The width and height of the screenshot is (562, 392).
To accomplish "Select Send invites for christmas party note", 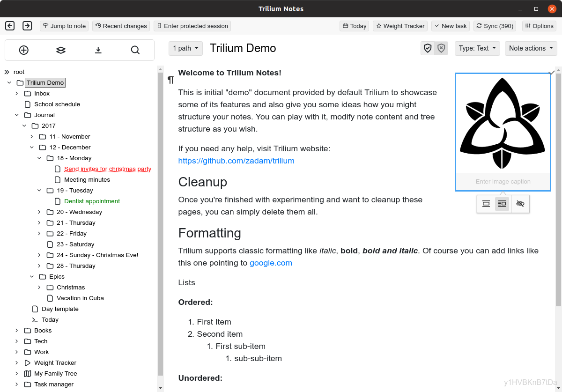I will [x=108, y=169].
